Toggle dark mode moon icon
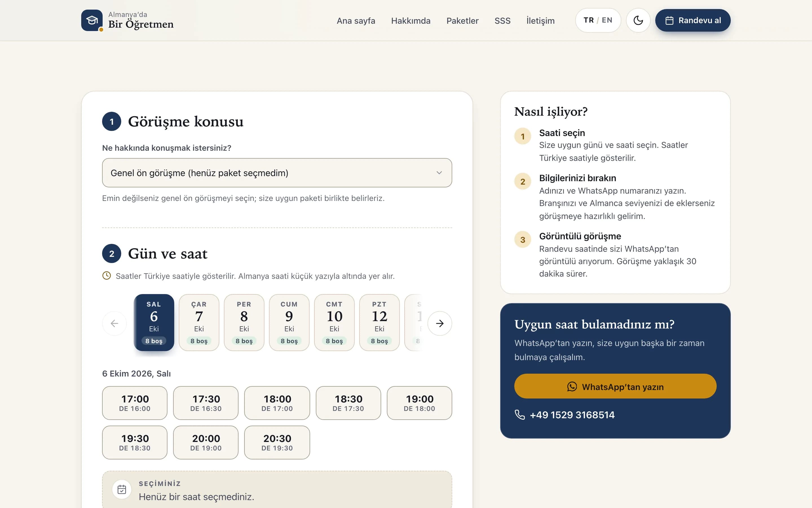This screenshot has width=812, height=508. pyautogui.click(x=638, y=21)
